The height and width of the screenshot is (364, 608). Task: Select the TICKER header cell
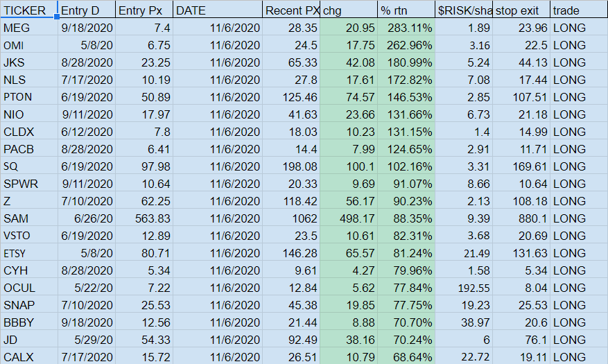tap(29, 10)
